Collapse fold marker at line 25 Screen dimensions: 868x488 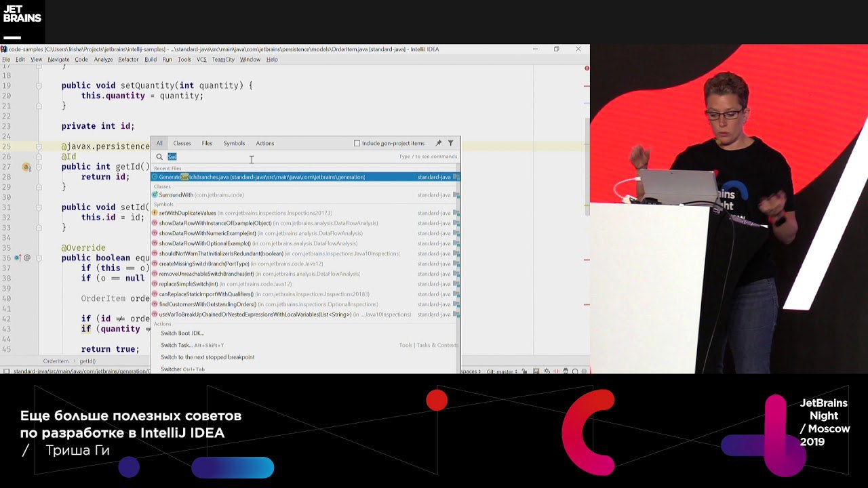coord(39,146)
